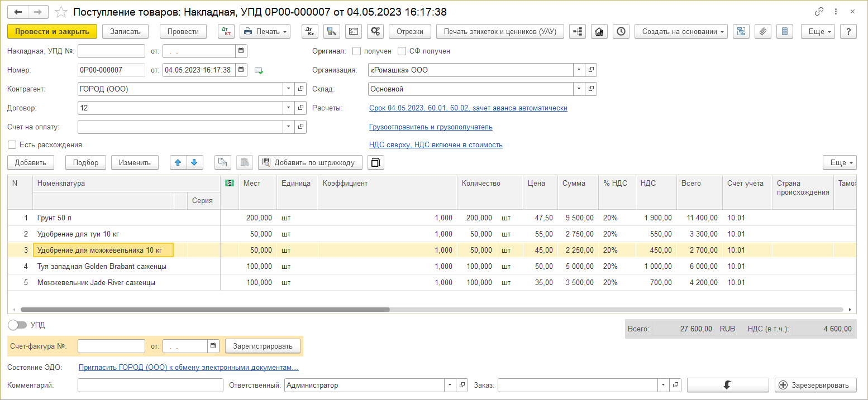Expand the Договор dropdown list
The image size is (868, 400).
(x=289, y=108)
